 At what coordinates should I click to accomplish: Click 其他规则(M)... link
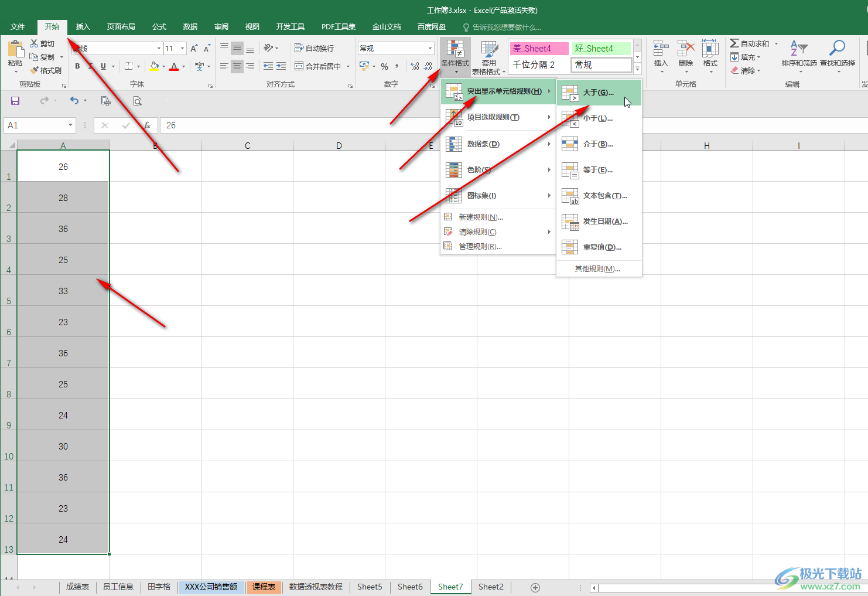tap(597, 268)
